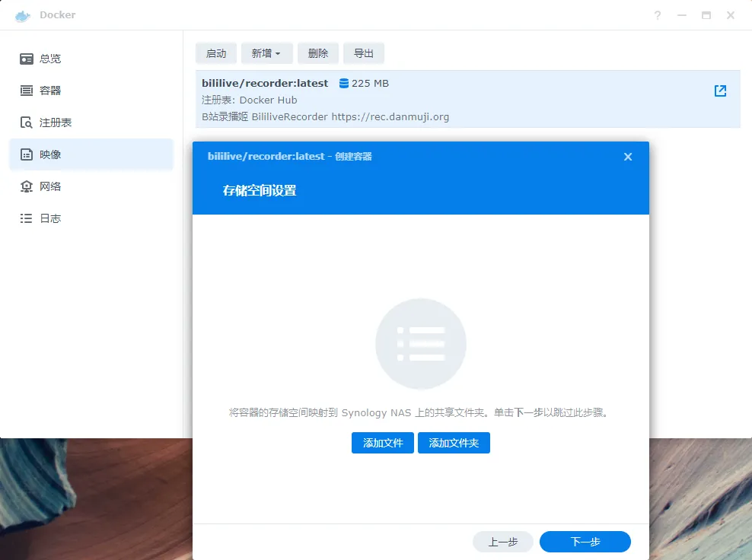Screen dimensions: 752x560
Task: Open the 网络 network icon in sidebar
Action: coord(27,186)
